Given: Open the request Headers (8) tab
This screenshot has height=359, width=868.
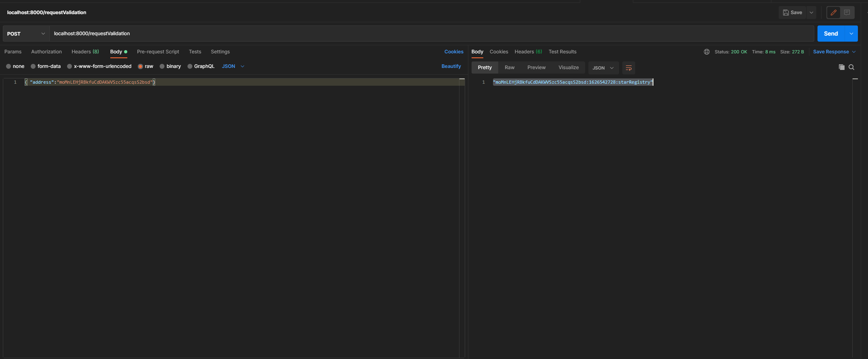Looking at the screenshot, I should pos(85,52).
